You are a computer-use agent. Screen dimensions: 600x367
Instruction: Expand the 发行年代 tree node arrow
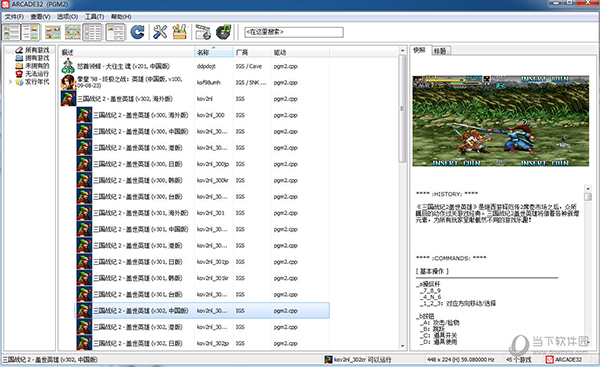tap(10, 82)
